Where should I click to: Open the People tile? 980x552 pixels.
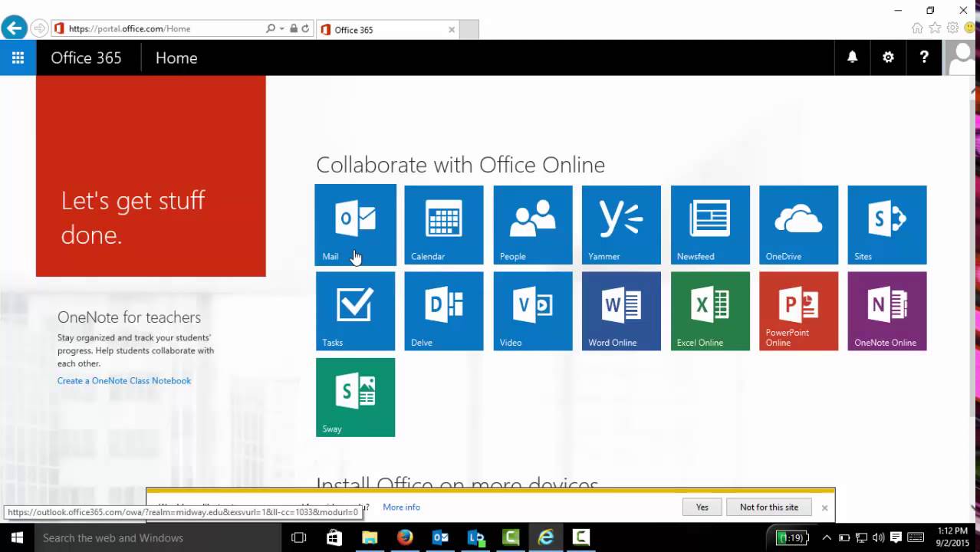pyautogui.click(x=533, y=225)
